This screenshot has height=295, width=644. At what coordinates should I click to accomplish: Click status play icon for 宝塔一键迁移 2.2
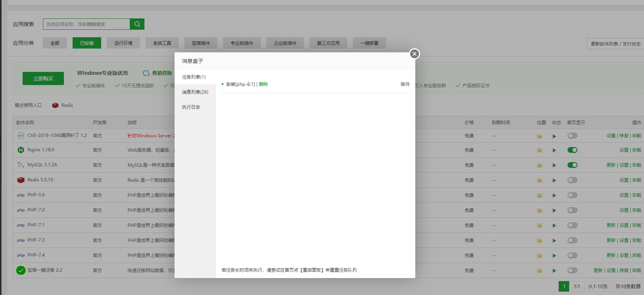click(554, 271)
